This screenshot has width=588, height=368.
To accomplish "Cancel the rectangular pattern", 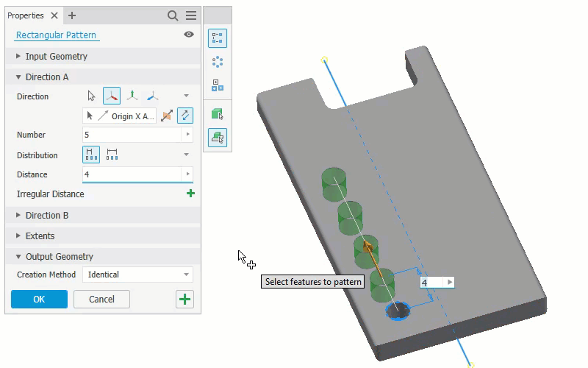I will pos(101,300).
